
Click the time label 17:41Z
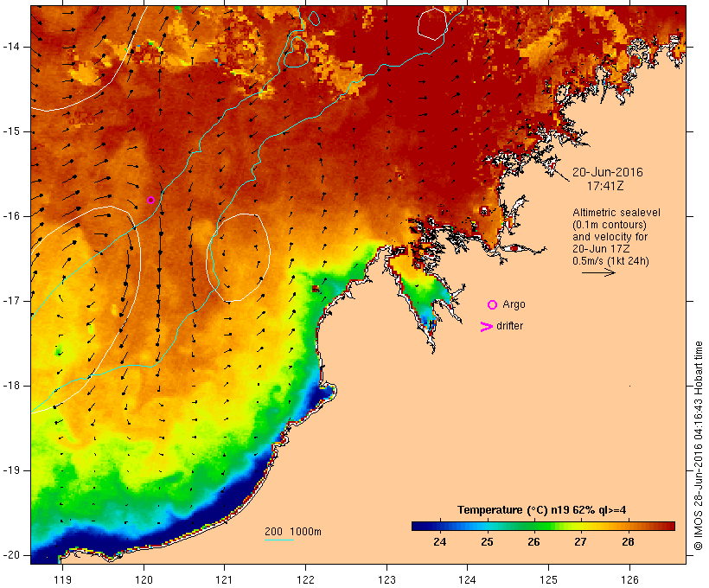click(x=605, y=186)
